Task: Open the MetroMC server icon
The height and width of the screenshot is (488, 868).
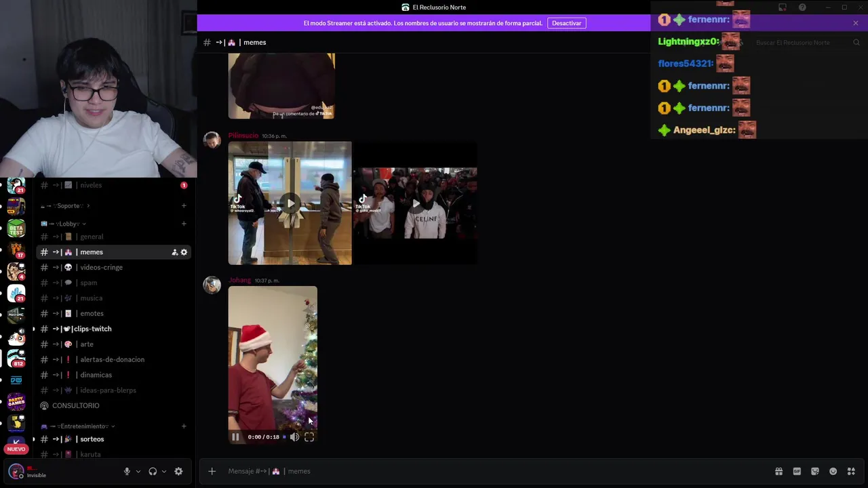Action: click(x=16, y=314)
